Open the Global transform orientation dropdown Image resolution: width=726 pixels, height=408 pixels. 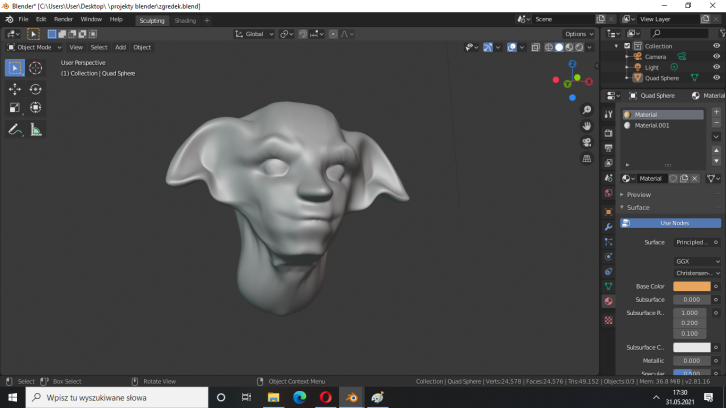tap(255, 34)
